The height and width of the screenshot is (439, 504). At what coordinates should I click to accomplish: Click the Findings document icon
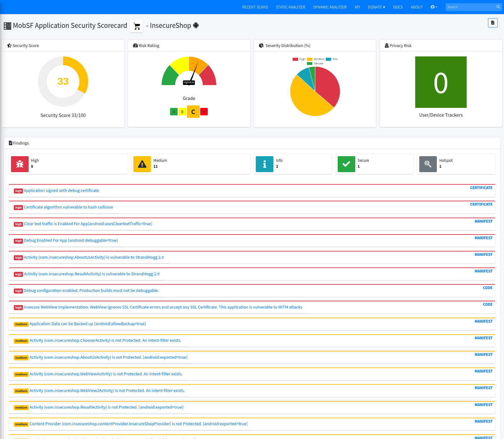point(11,143)
